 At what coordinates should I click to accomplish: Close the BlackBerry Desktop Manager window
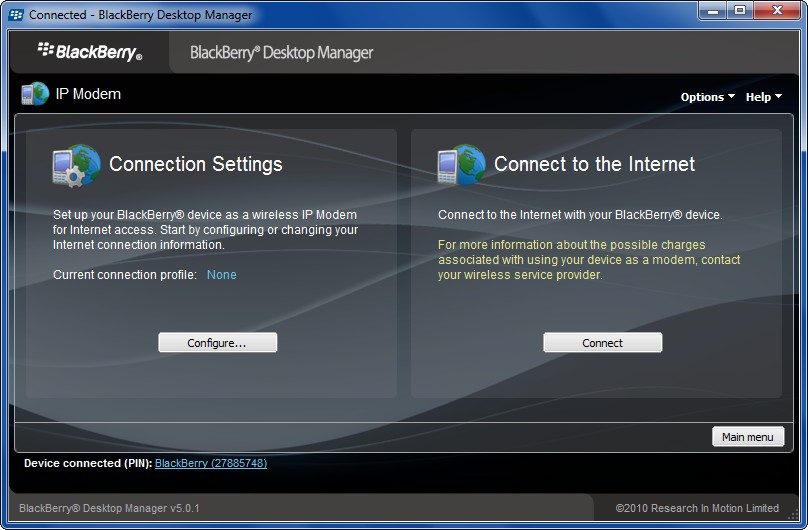[x=777, y=10]
